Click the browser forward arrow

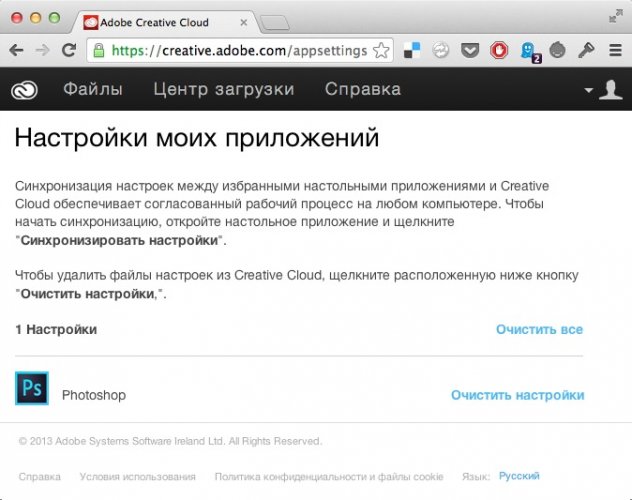pos(42,50)
